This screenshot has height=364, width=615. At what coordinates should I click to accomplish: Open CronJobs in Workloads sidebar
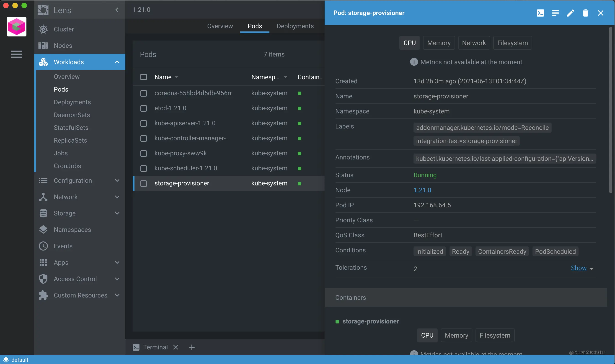coord(67,166)
